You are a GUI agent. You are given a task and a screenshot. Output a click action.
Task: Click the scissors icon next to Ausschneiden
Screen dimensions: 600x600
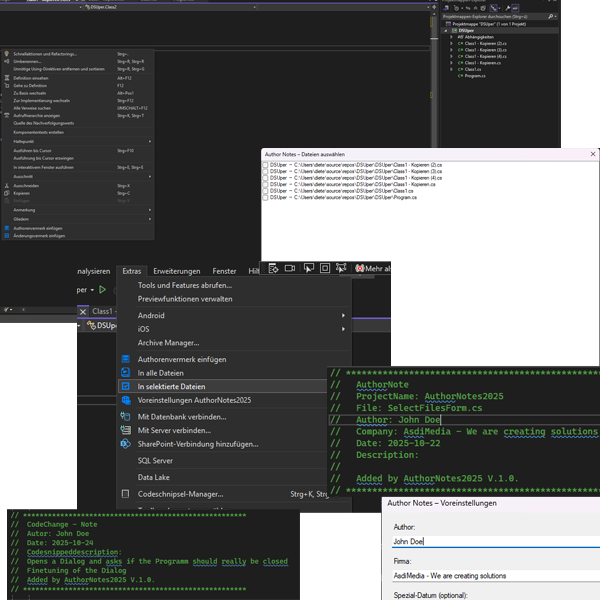(7, 186)
